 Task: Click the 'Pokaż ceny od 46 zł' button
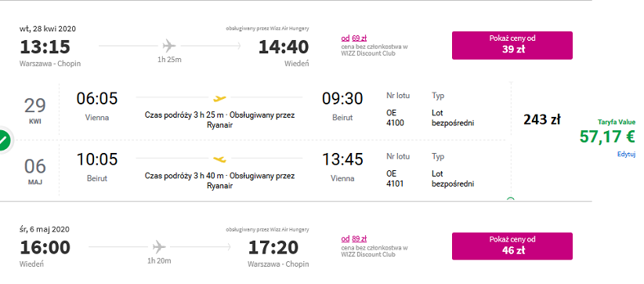click(512, 246)
